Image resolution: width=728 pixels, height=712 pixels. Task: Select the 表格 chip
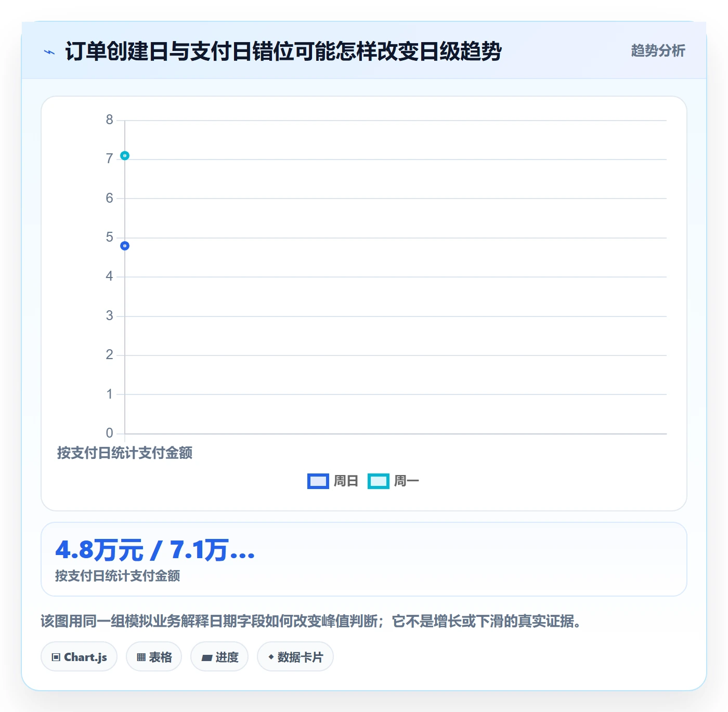pos(154,657)
